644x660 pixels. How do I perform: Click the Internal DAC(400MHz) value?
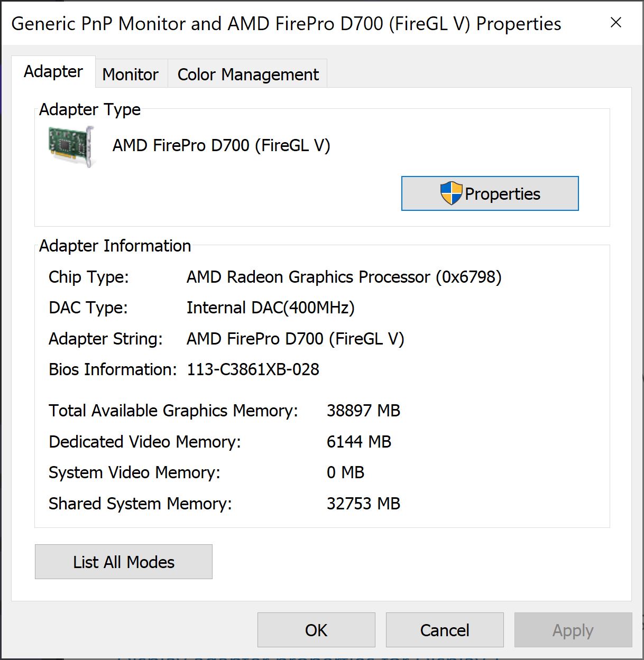coord(270,308)
